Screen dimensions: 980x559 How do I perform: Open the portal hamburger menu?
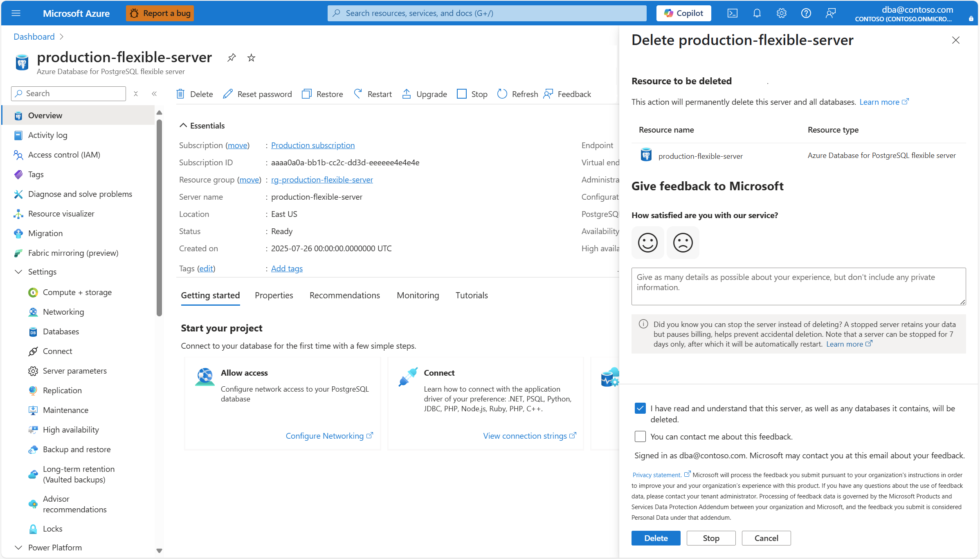click(x=16, y=13)
